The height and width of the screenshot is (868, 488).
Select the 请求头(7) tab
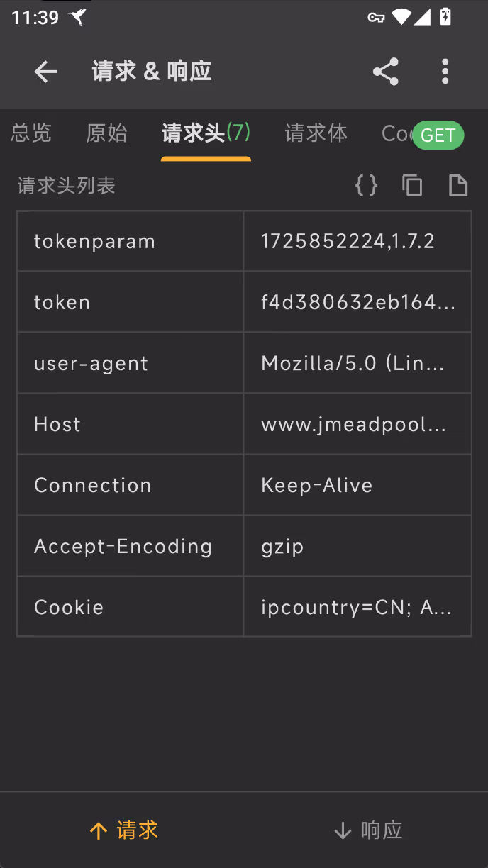click(206, 133)
